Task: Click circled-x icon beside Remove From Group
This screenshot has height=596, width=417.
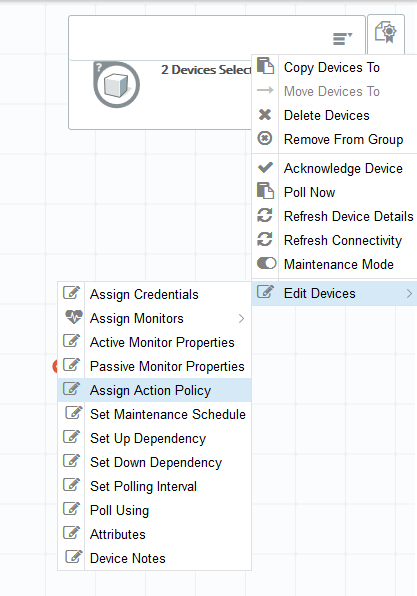Action: [x=265, y=138]
